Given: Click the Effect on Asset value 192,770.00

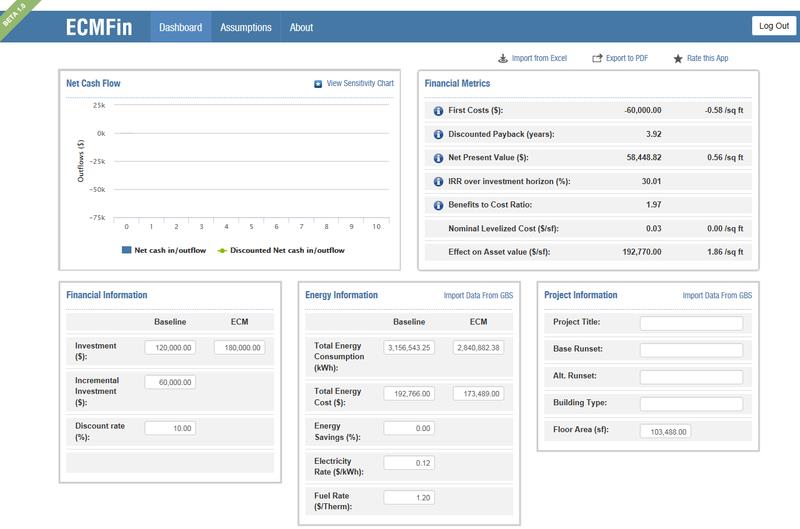Looking at the screenshot, I should tap(642, 252).
